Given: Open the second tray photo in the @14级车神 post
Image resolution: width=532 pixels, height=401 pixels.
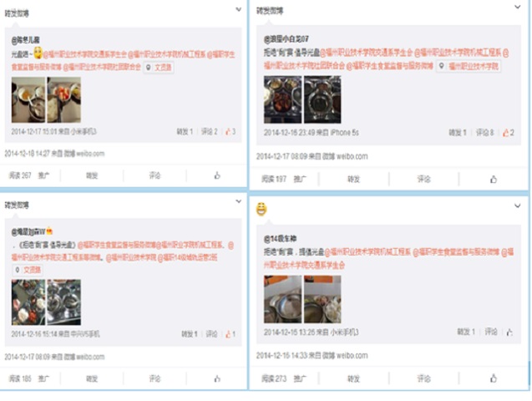Looking at the screenshot, I should pos(322,299).
